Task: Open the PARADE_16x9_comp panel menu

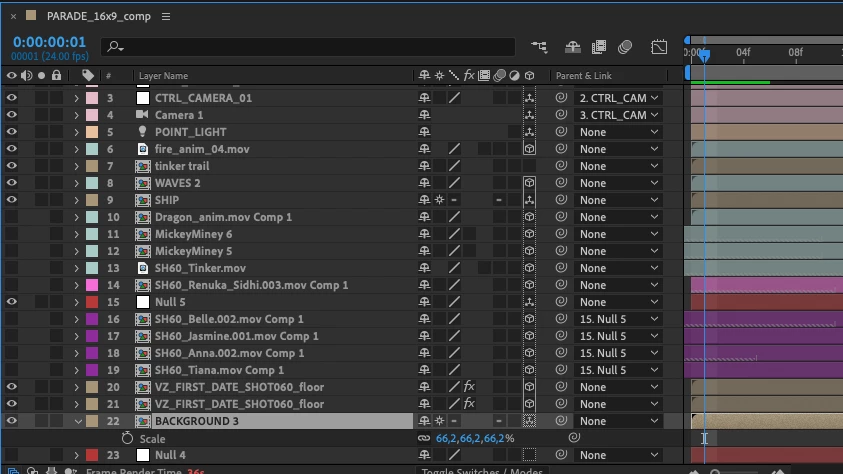Action: coord(166,17)
